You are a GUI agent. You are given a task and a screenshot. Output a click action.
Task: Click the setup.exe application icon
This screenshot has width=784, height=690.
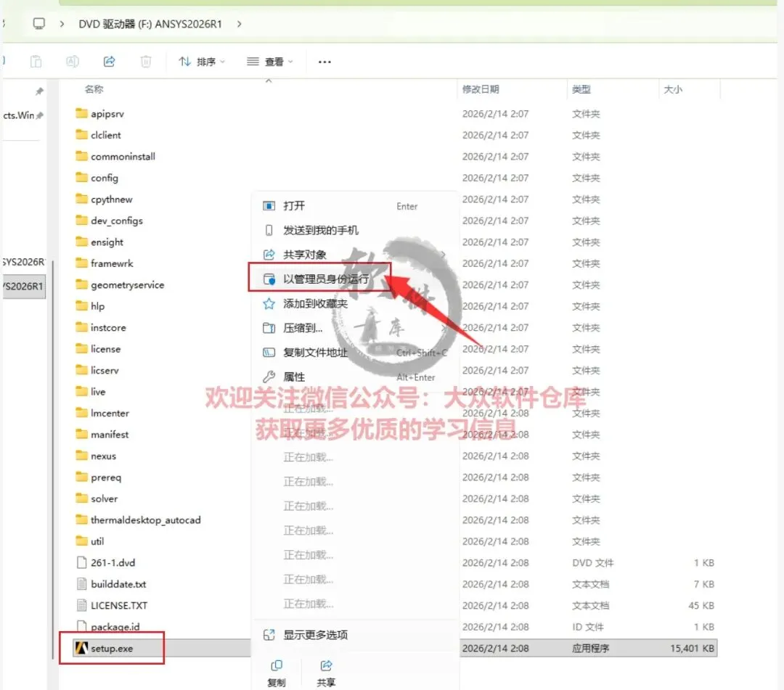[x=81, y=648]
